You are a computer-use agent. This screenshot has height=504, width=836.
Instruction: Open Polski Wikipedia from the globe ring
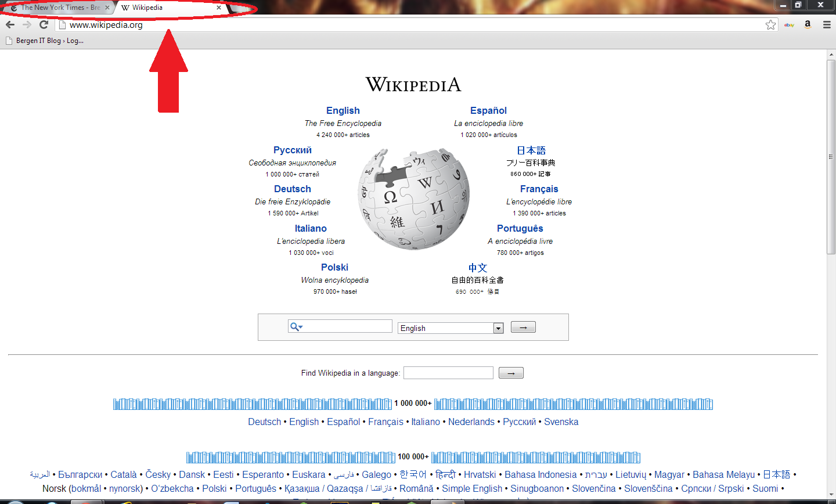(x=334, y=267)
